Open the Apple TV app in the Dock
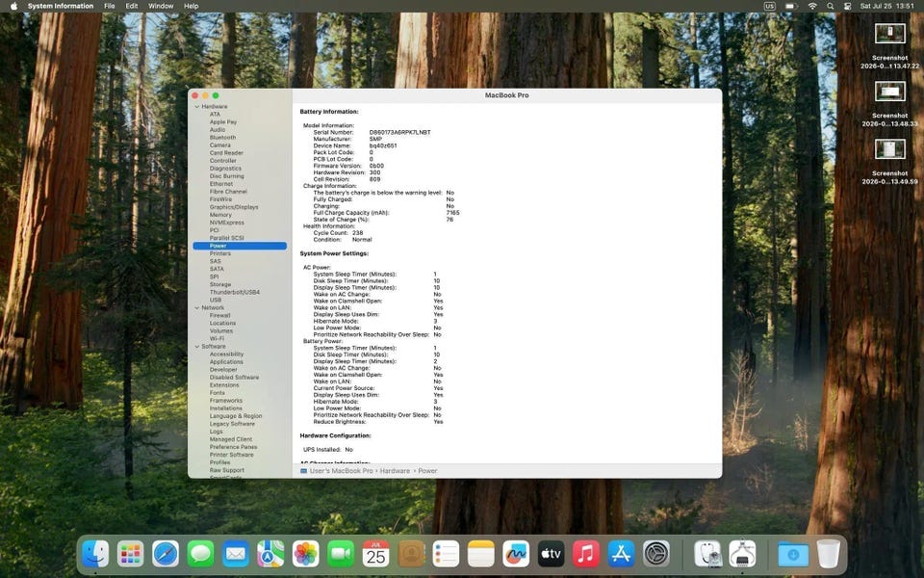Image resolution: width=924 pixels, height=578 pixels. (551, 555)
